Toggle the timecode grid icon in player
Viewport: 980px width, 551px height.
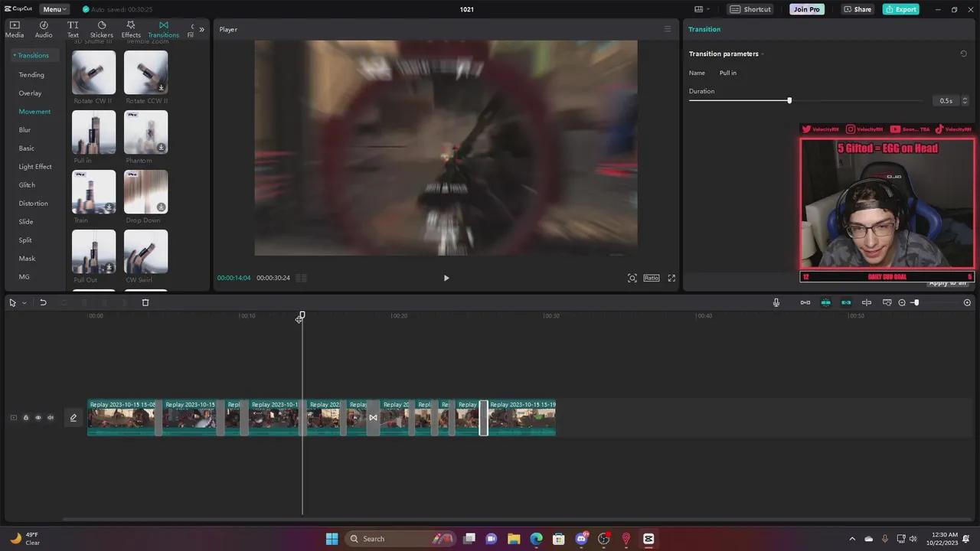point(302,278)
